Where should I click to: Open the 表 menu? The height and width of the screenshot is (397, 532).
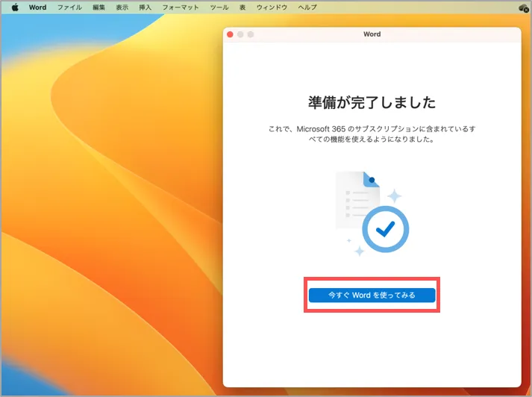tap(242, 7)
